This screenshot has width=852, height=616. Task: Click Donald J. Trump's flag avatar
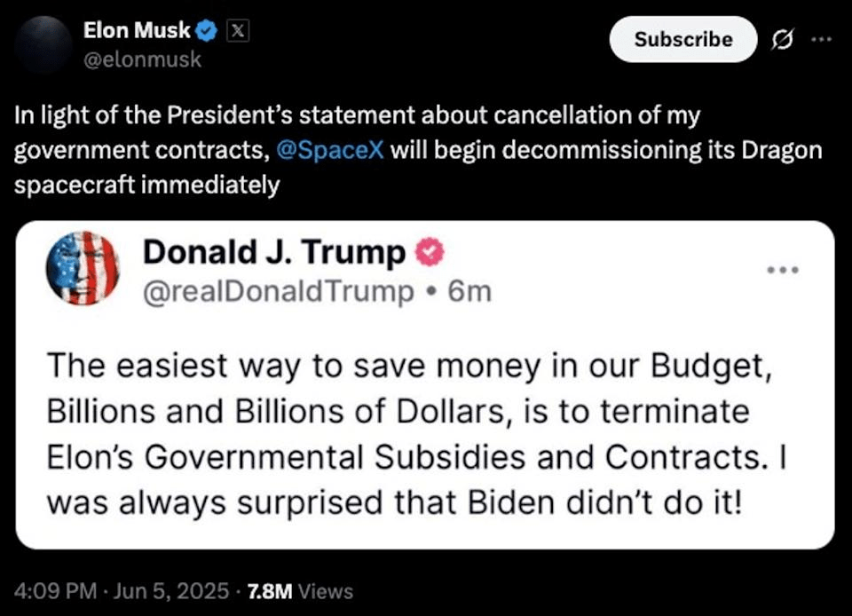point(83,268)
